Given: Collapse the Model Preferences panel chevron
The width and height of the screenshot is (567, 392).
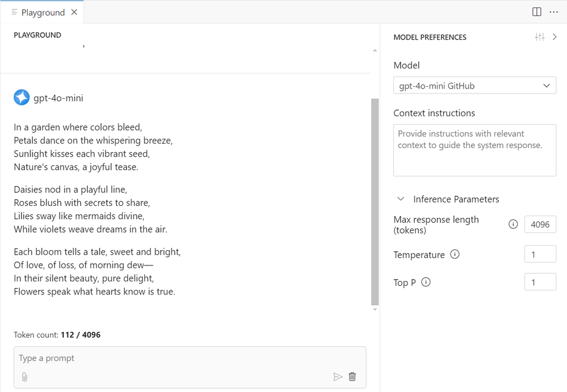Looking at the screenshot, I should tap(555, 37).
